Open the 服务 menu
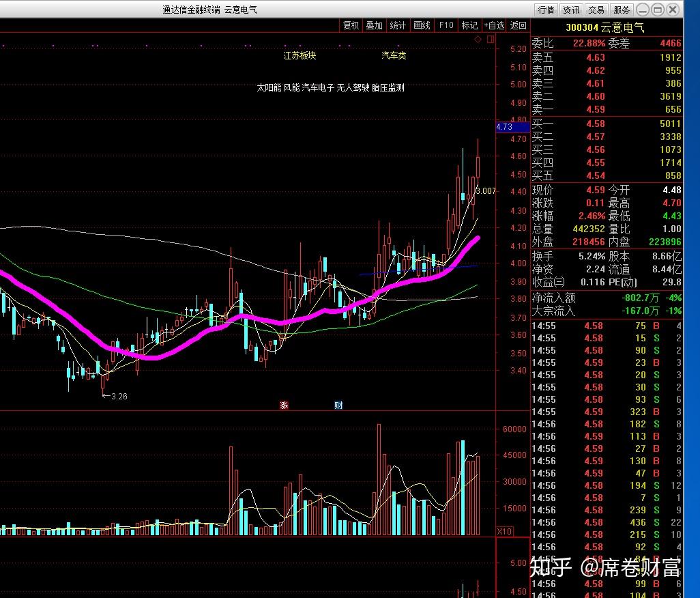The image size is (700, 598). (x=622, y=10)
